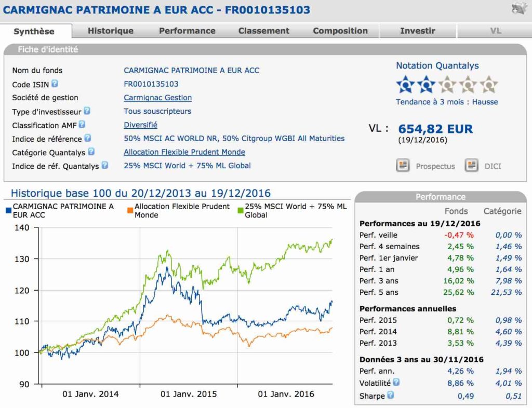Viewport: 532px width, 408px height.
Task: Open help icon next to Classification AMF
Action: coord(82,125)
